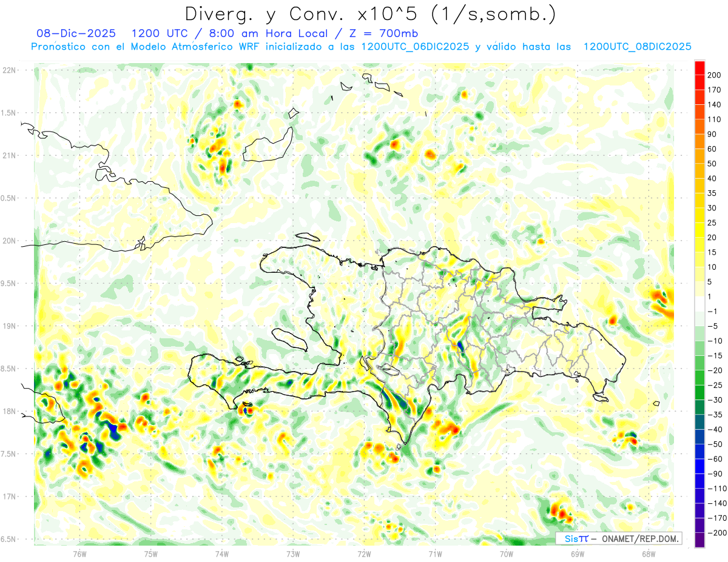Click the color scale label '200'

(714, 75)
